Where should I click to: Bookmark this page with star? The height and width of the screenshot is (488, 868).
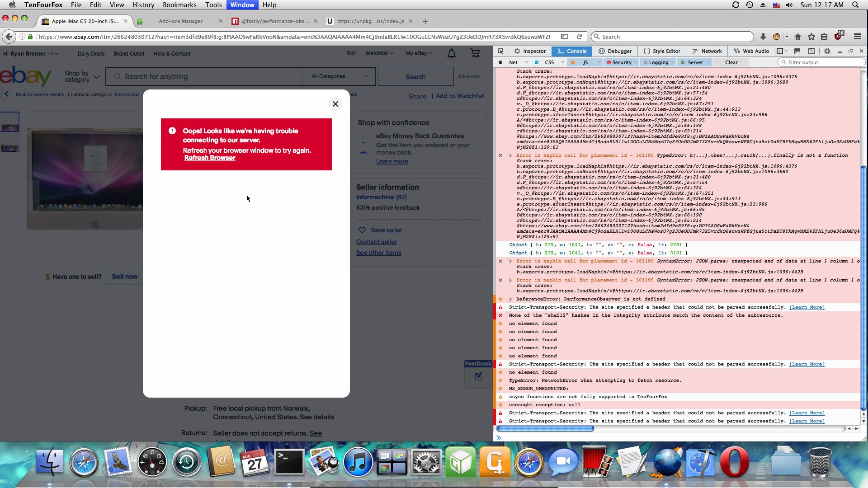pyautogui.click(x=811, y=37)
